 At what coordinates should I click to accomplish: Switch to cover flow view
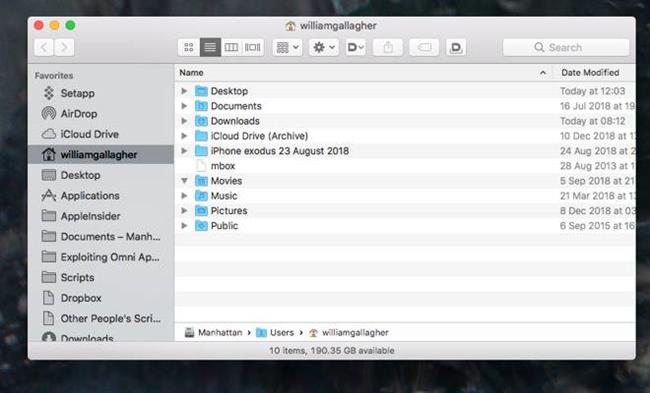click(x=253, y=47)
